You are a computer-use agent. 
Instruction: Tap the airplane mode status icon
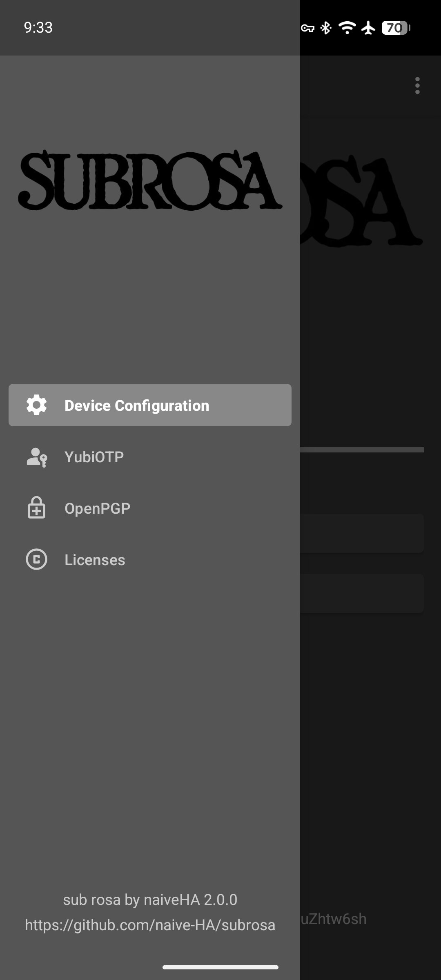(x=368, y=28)
